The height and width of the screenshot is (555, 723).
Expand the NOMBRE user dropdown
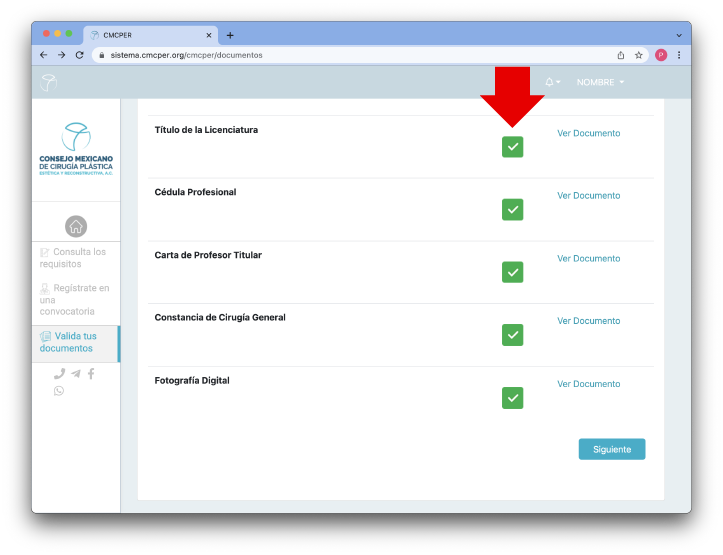600,82
